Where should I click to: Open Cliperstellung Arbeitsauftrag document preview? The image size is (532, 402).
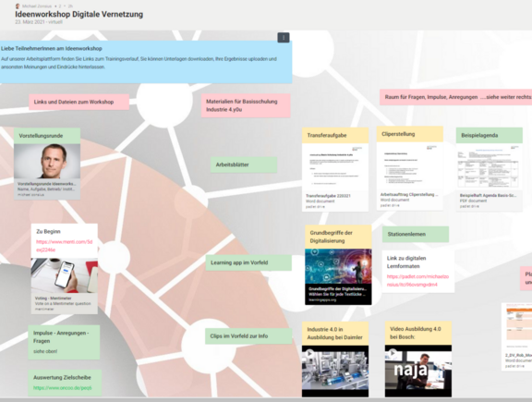coord(410,166)
